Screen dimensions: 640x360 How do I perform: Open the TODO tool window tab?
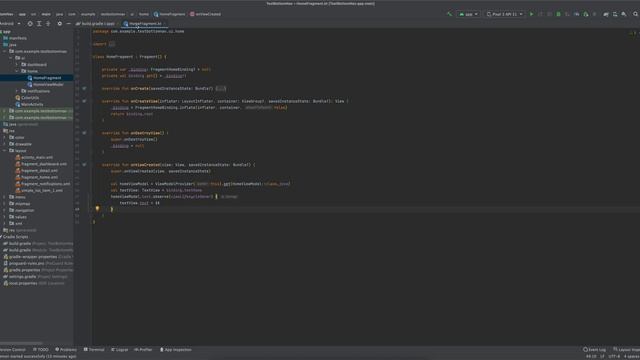click(41, 350)
